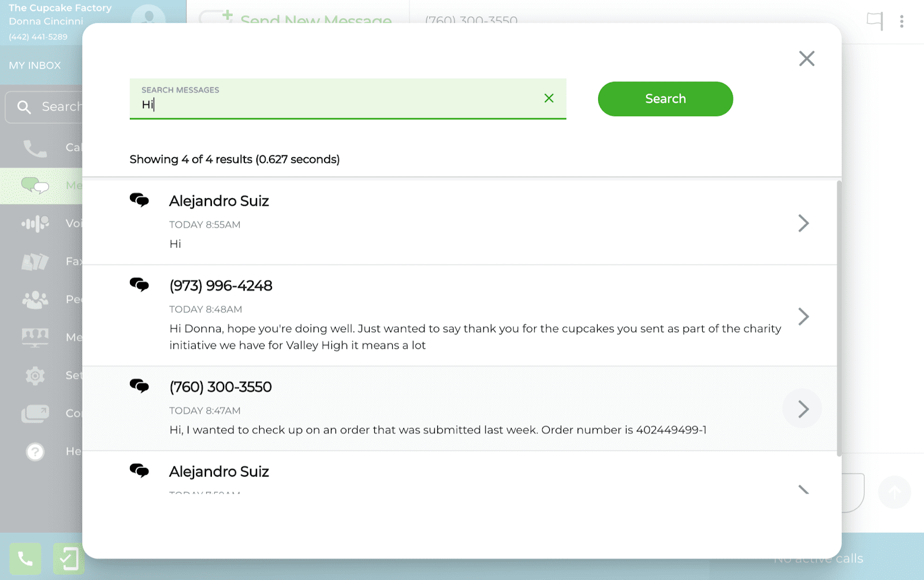Viewport: 924px width, 580px height.
Task: Open message about Valley High charity cupcakes
Action: point(475,337)
